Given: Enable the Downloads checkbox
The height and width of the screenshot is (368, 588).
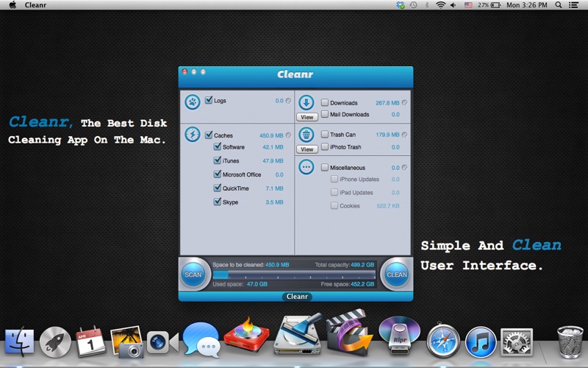Looking at the screenshot, I should click(x=325, y=102).
